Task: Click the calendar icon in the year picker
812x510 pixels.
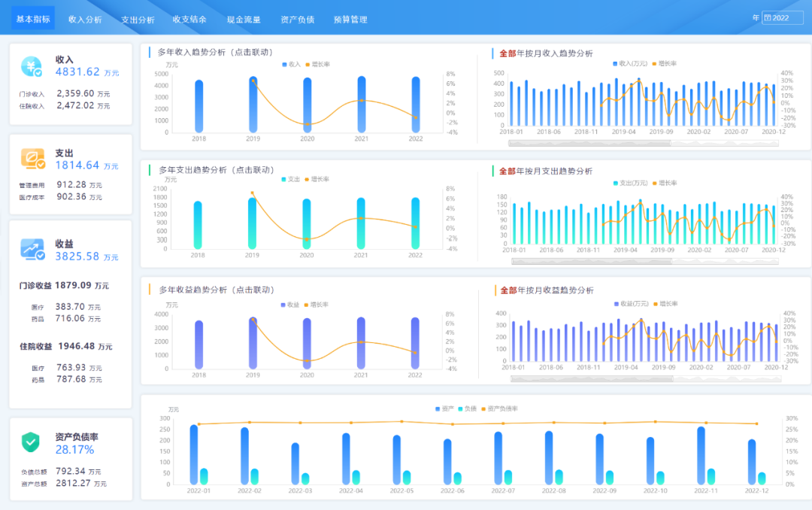Action: 768,17
